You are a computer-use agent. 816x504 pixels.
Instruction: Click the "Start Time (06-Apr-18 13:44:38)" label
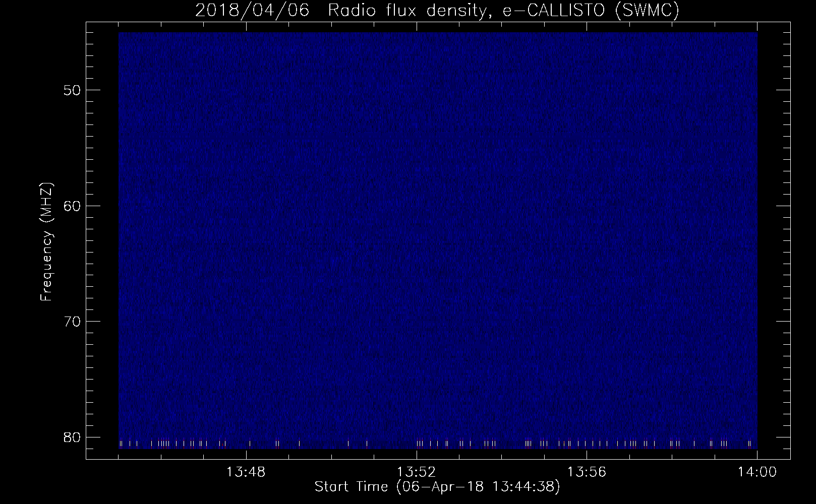437,487
